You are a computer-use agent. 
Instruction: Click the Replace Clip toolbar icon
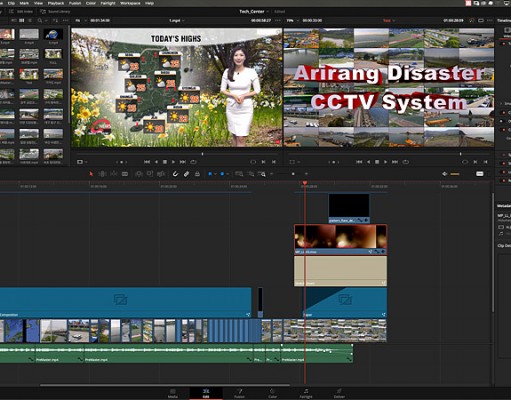(x=161, y=174)
